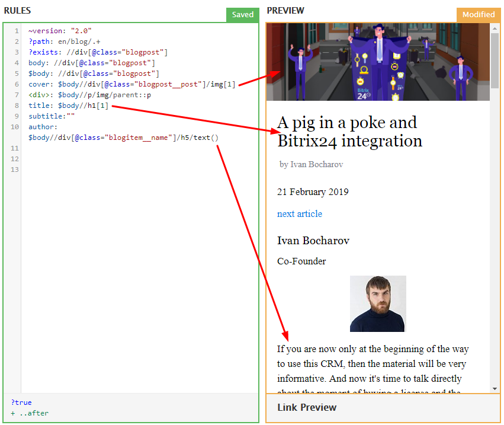Click the preview vertical scrollbar thumb

tap(495, 60)
